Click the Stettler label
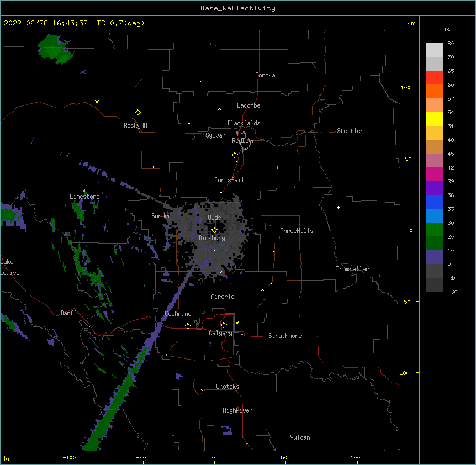Image resolution: width=476 pixels, height=465 pixels. [x=350, y=131]
